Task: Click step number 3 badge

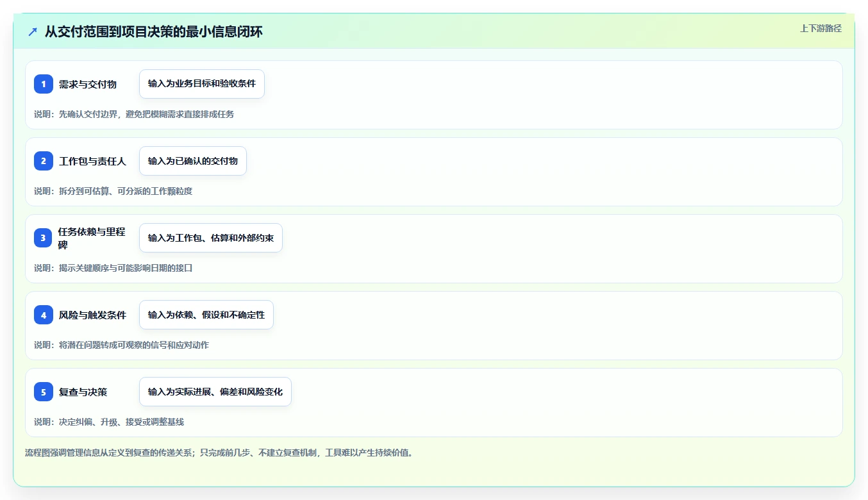Action: click(x=44, y=238)
